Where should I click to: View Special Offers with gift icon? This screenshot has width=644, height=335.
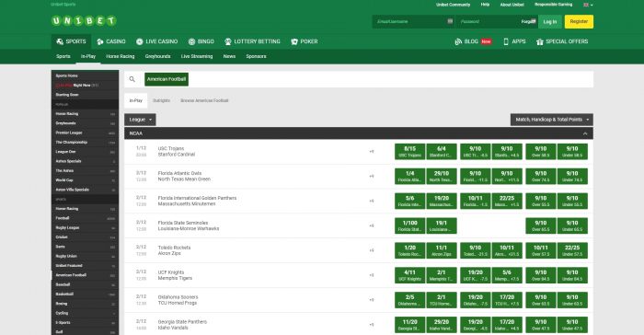tap(562, 41)
